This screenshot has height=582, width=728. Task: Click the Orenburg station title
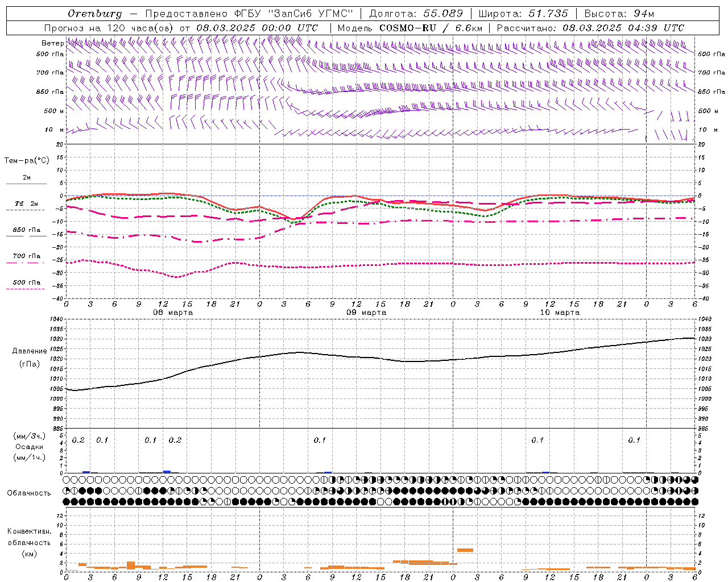tap(94, 14)
